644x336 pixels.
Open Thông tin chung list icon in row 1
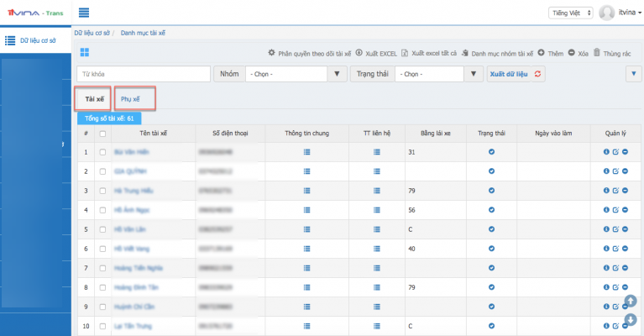click(306, 152)
